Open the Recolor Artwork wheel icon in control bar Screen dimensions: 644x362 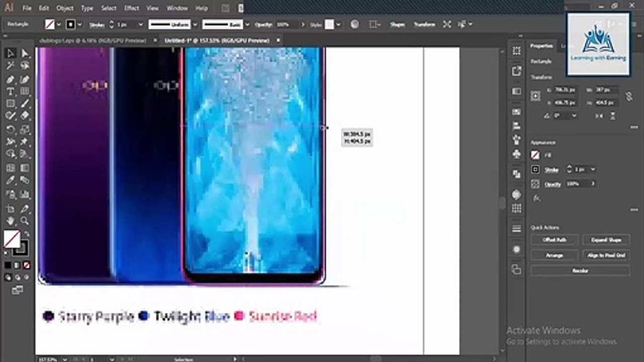[355, 24]
